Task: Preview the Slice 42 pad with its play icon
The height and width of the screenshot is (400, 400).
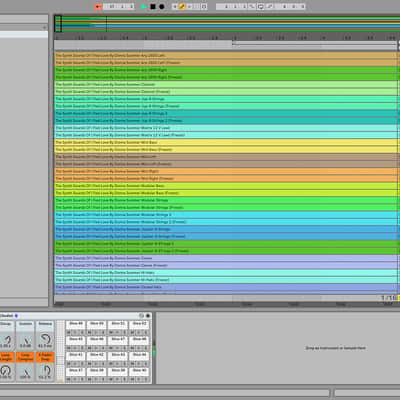Action: click(96, 364)
